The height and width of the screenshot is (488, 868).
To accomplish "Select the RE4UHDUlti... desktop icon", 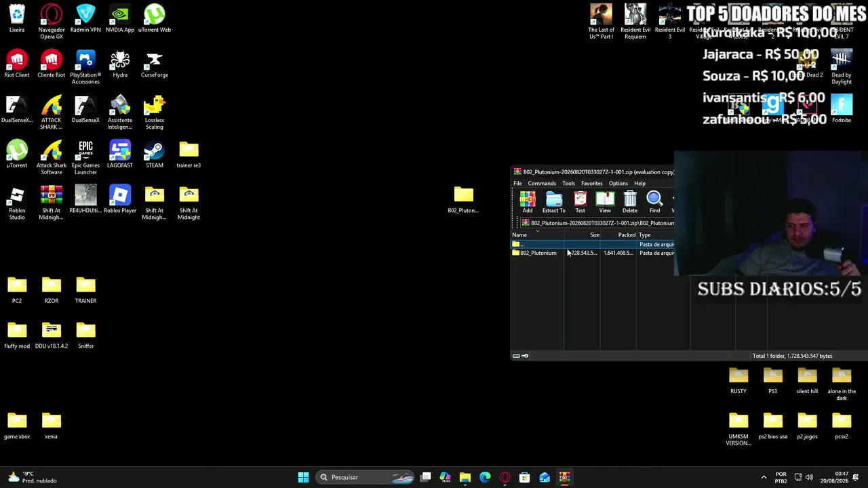I will (x=85, y=200).
